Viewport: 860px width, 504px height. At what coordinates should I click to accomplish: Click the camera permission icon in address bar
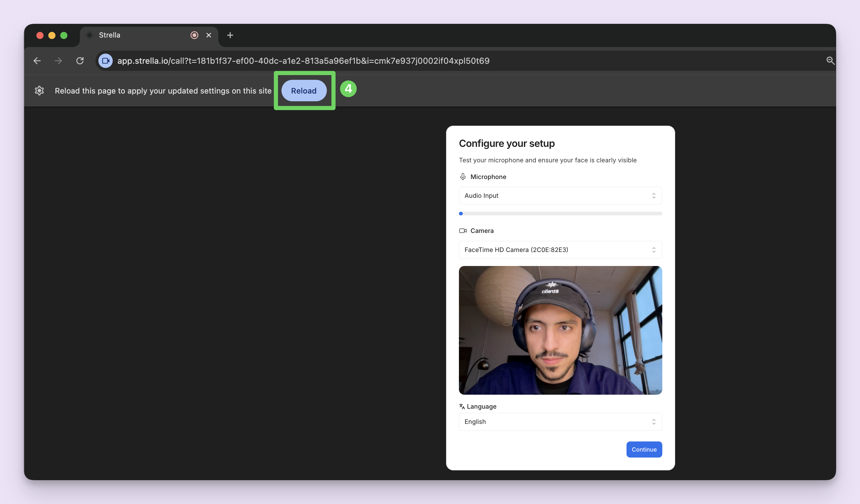click(106, 61)
